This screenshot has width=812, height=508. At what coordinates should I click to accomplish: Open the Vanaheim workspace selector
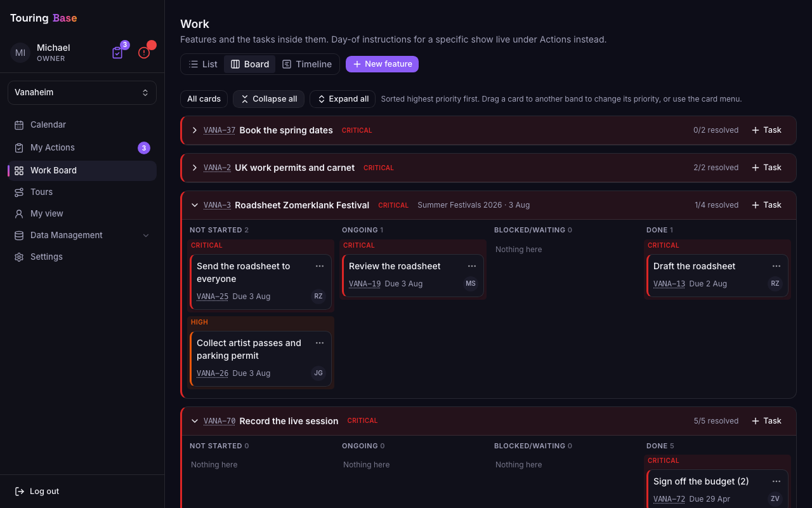click(82, 93)
